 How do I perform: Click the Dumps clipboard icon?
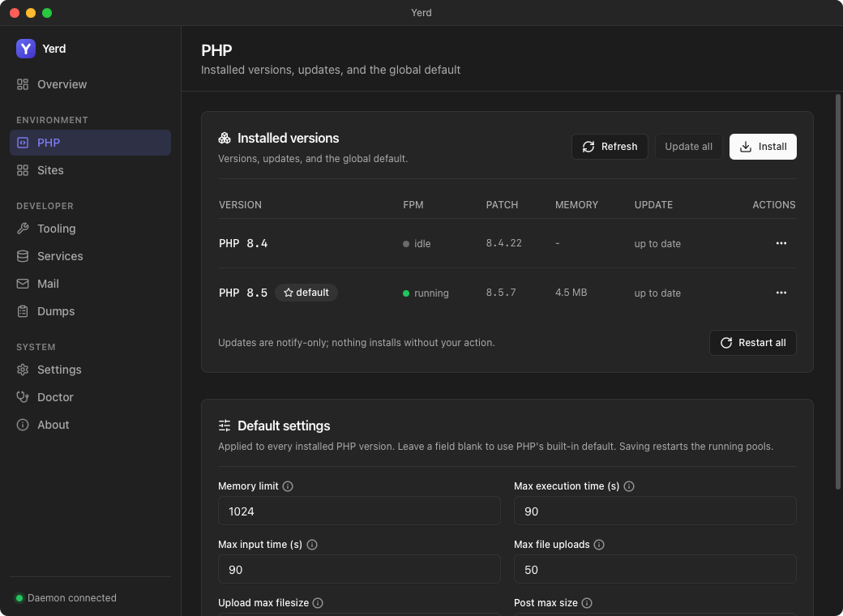click(23, 311)
